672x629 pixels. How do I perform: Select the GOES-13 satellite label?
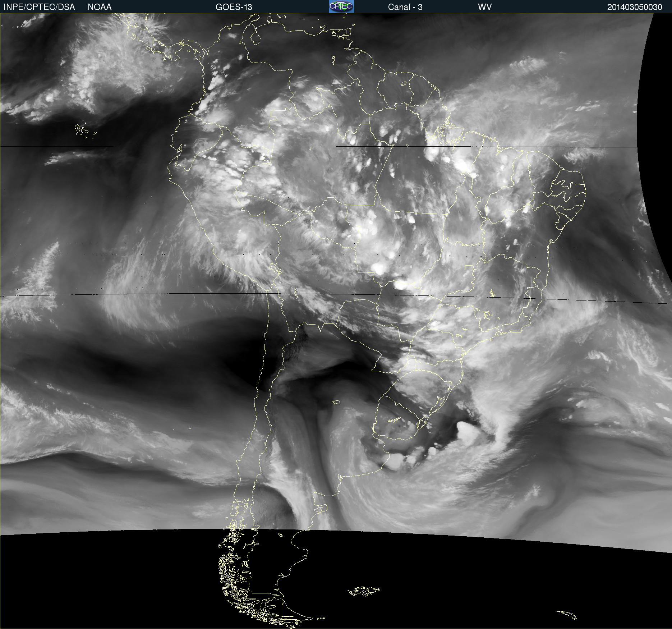234,7
